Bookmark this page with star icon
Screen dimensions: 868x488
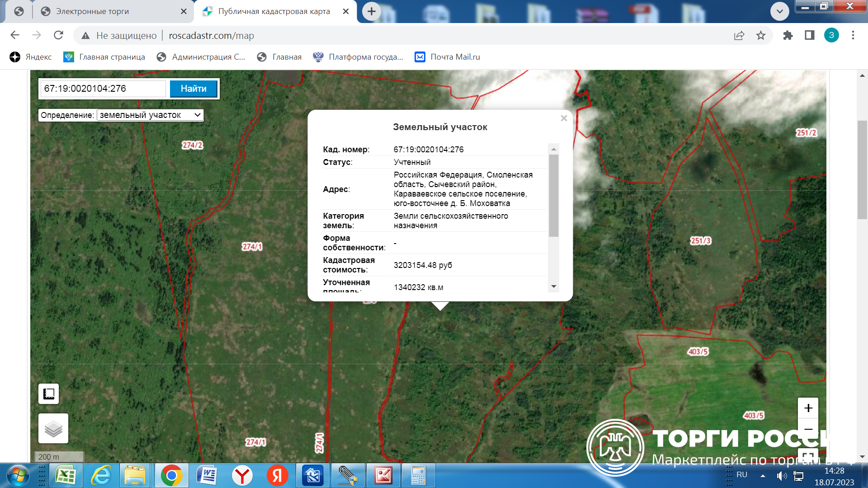(761, 35)
